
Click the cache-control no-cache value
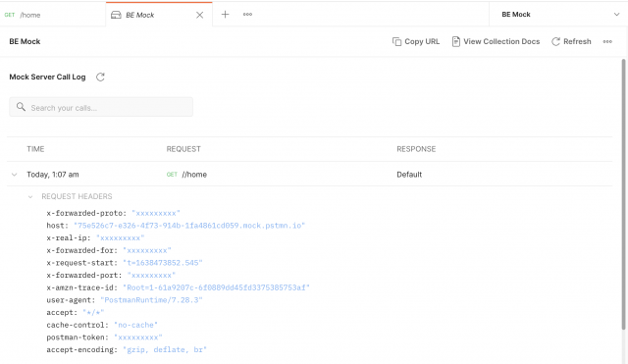pyautogui.click(x=135, y=325)
